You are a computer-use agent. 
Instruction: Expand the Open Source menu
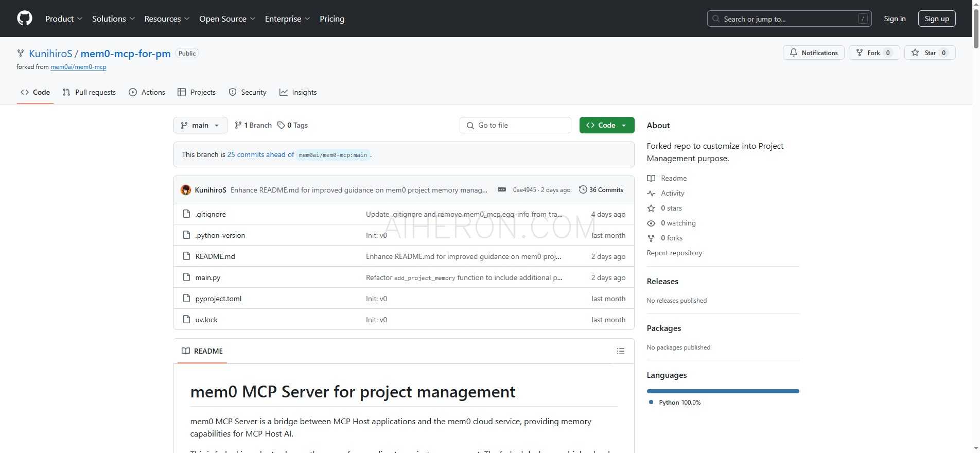pyautogui.click(x=227, y=19)
